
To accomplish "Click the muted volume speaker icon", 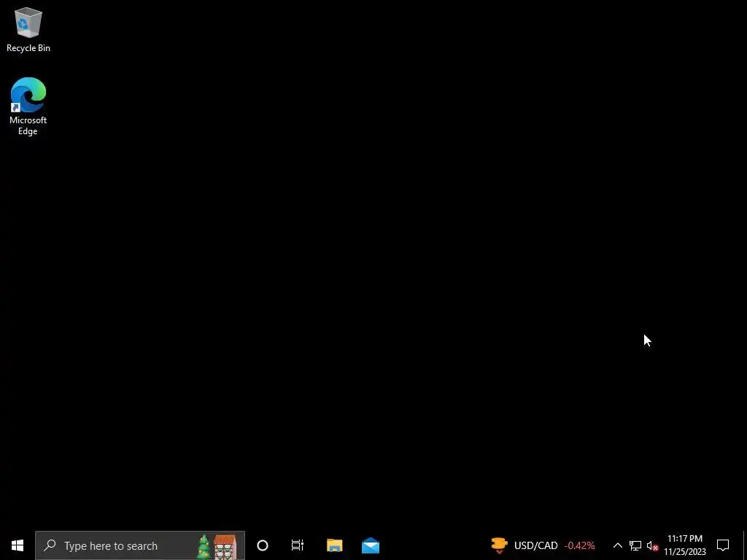I will click(652, 545).
